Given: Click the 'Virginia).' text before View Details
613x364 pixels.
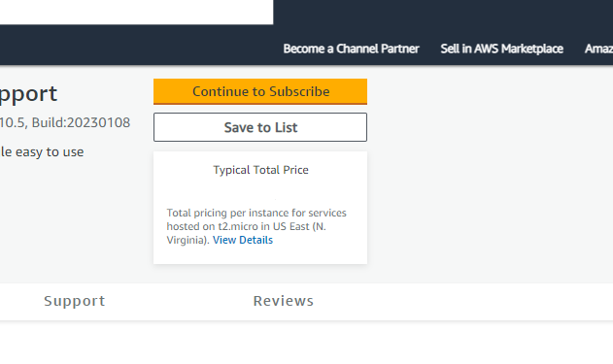Looking at the screenshot, I should (188, 240).
